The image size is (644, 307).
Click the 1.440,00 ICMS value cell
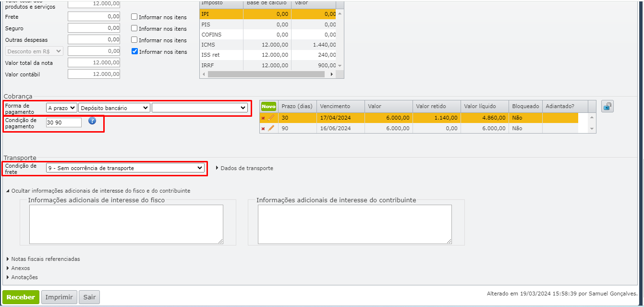(314, 45)
